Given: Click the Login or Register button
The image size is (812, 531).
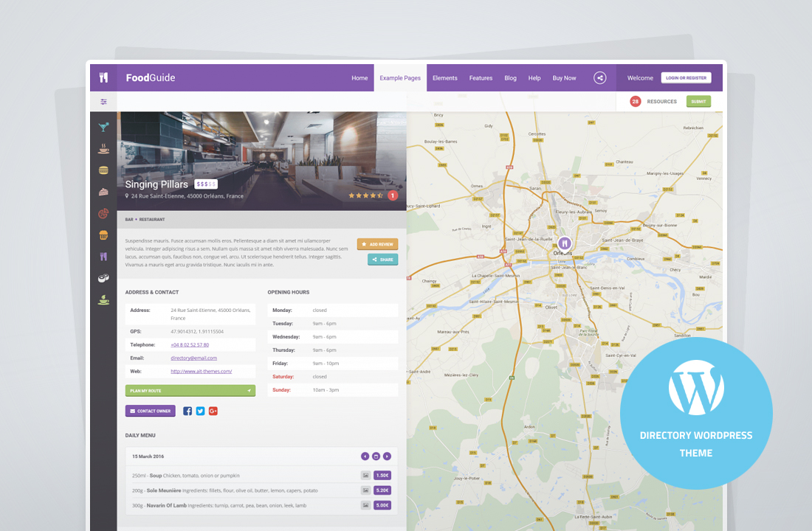Looking at the screenshot, I should [x=687, y=77].
